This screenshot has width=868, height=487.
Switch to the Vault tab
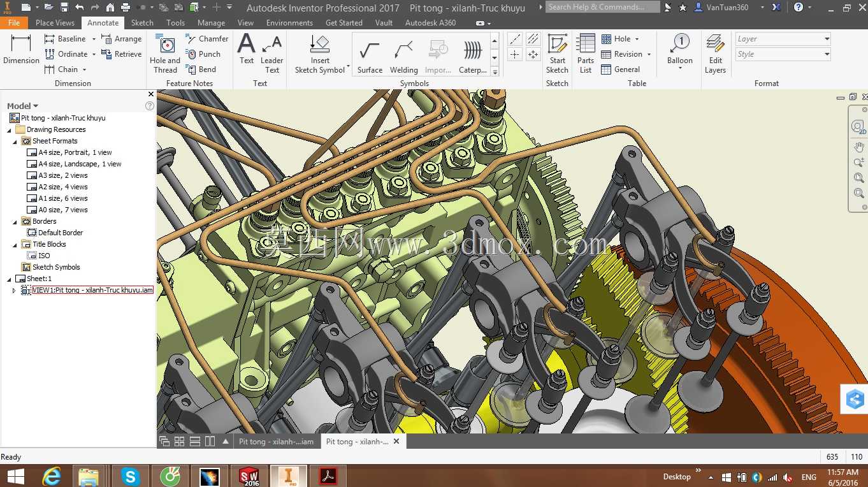pos(384,22)
